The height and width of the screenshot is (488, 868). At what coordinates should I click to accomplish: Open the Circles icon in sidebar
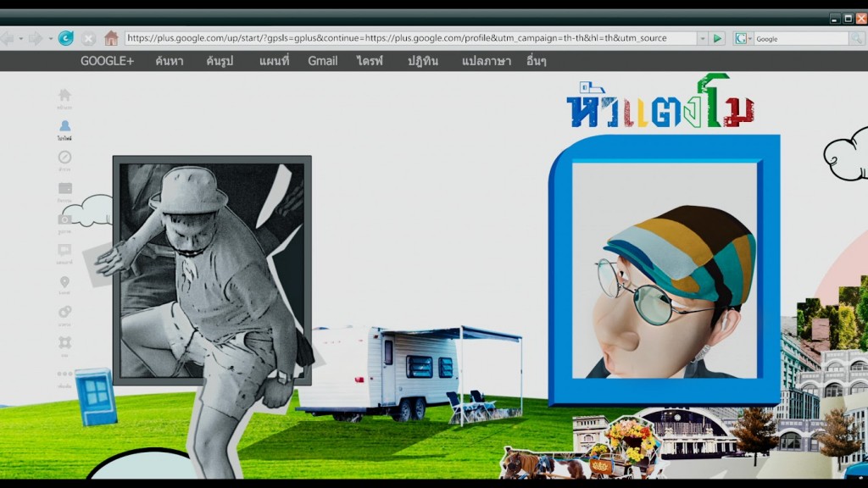coord(64,312)
